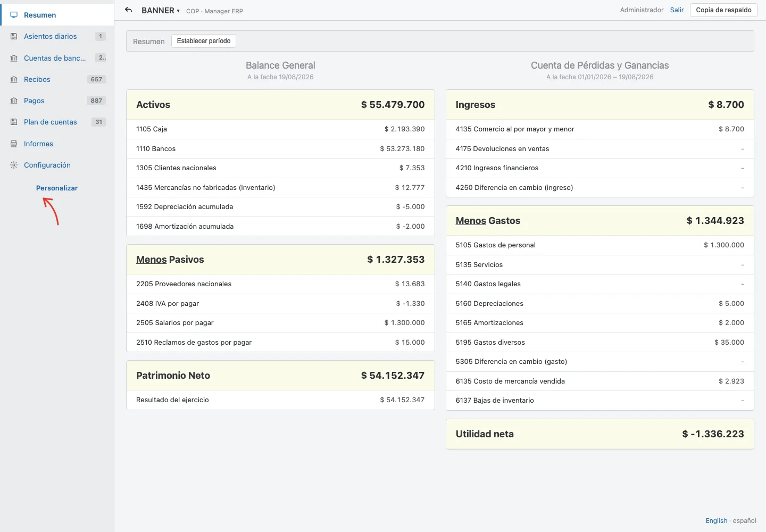The width and height of the screenshot is (766, 532).
Task: Click 4175 Devoluciones en ventas row
Action: click(x=600, y=149)
